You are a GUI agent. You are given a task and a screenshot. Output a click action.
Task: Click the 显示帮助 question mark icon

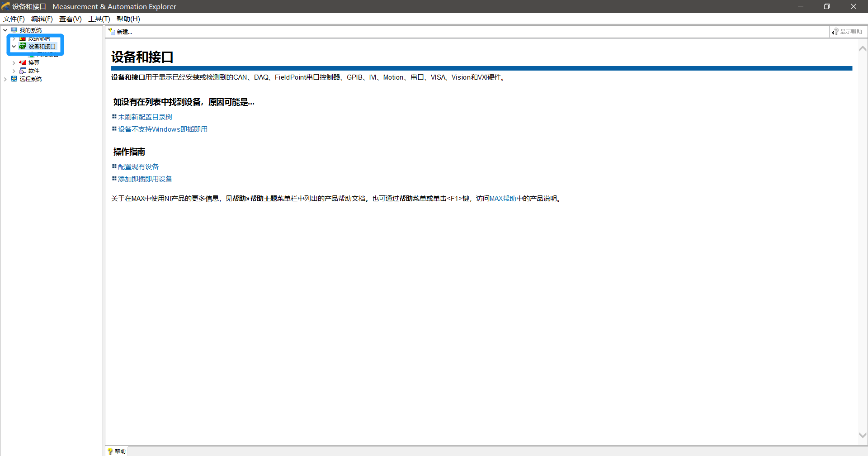[835, 31]
